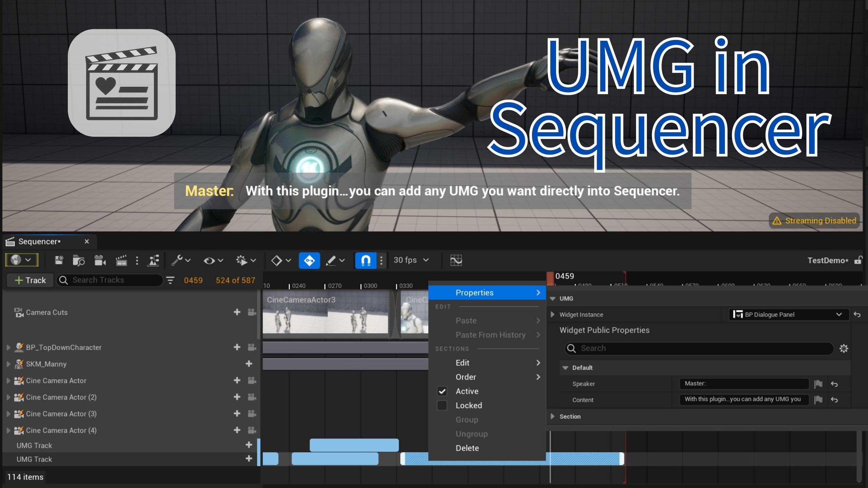Screen dimensions: 868x488
Task: Expand the BP_TopDownCharacter track
Action: click(8, 347)
